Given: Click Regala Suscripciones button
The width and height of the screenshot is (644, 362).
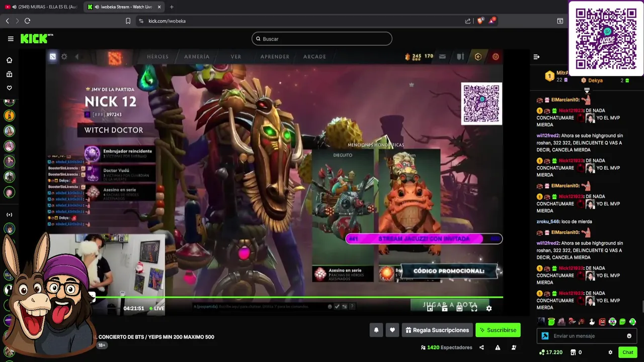Looking at the screenshot, I should (437, 330).
